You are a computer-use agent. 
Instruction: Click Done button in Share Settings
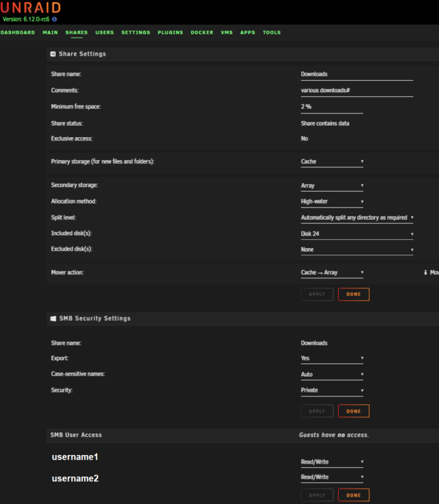pos(354,294)
